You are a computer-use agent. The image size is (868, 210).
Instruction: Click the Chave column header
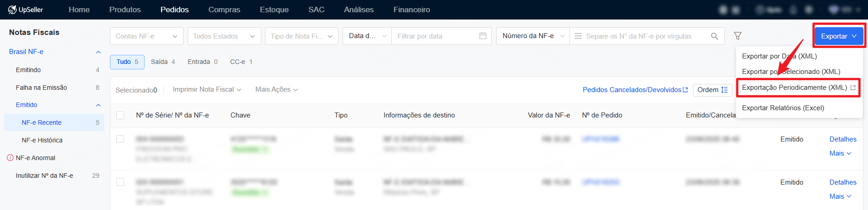240,115
